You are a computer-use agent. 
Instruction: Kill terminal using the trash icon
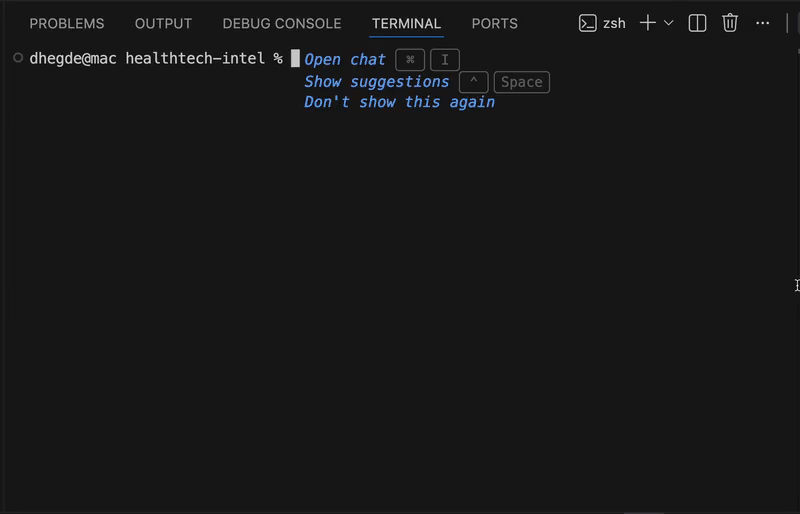click(730, 23)
